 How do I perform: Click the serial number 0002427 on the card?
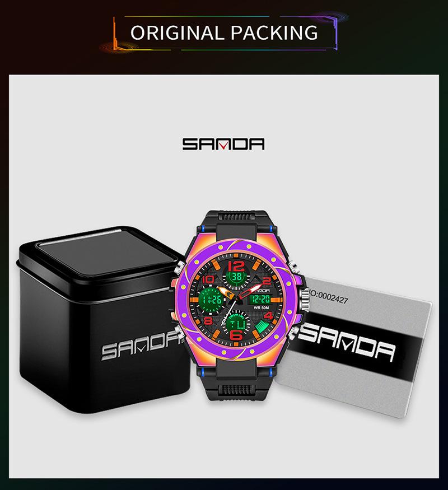coord(332,297)
